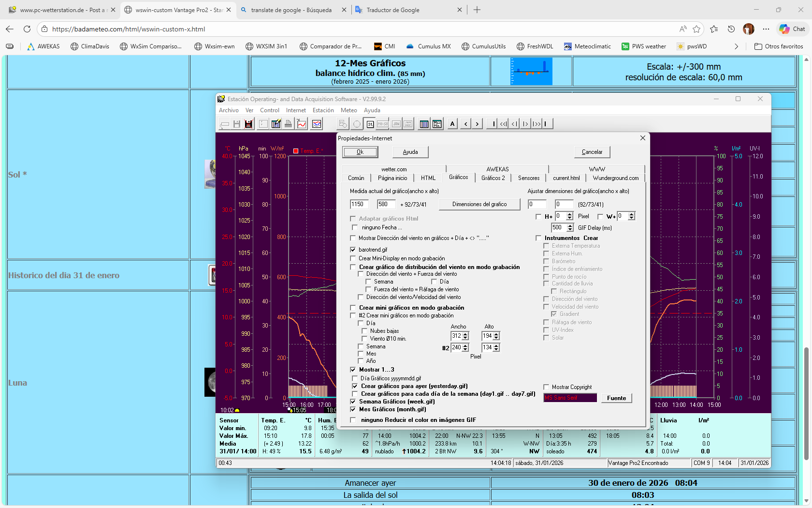Screen dimensions: 812x508
Task: Click the Fuente button
Action: coord(616,398)
